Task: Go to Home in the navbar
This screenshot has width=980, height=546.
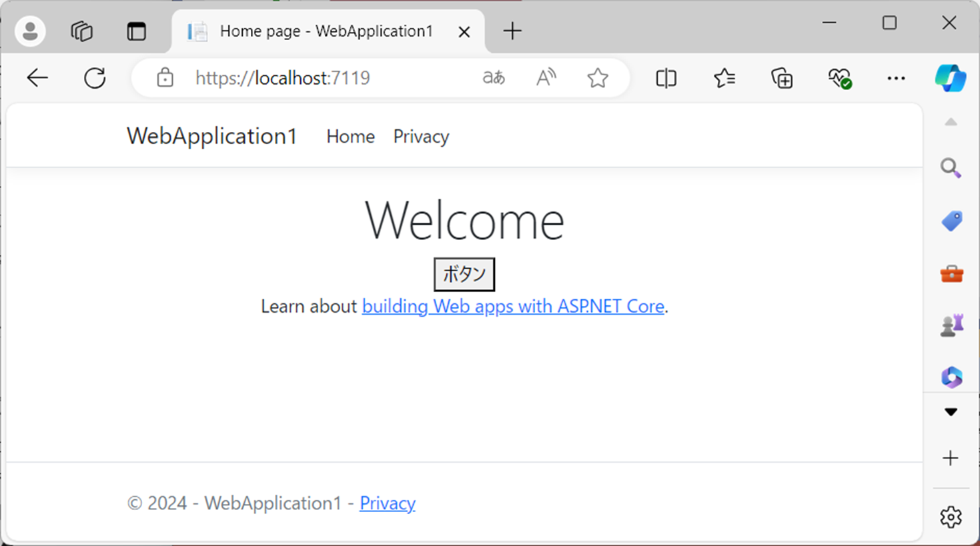Action: [350, 137]
